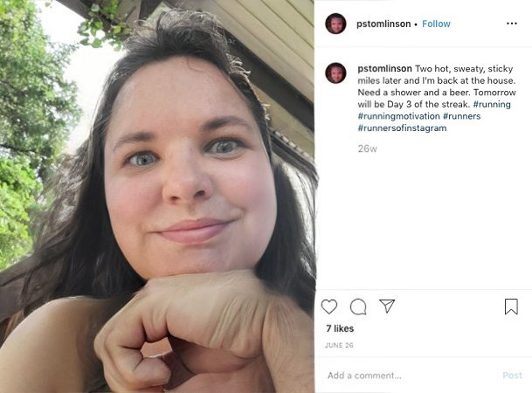The height and width of the screenshot is (393, 532).
Task: Click pstomlinson username in header
Action: 383,24
